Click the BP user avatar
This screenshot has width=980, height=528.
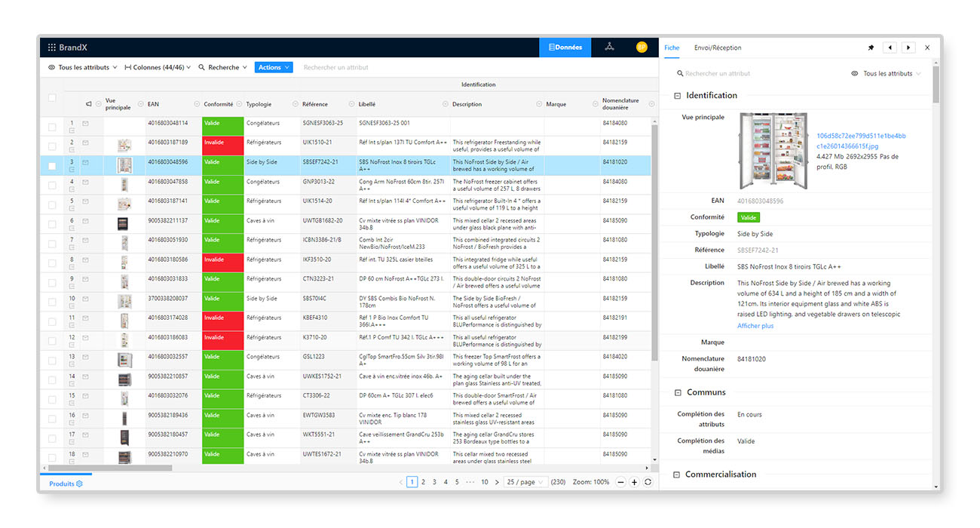(642, 48)
